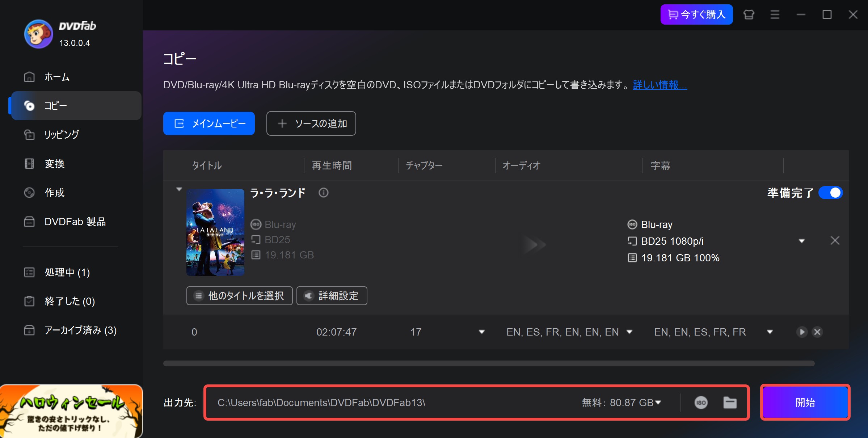Click the 19.181 GB 100% output size

tap(680, 258)
